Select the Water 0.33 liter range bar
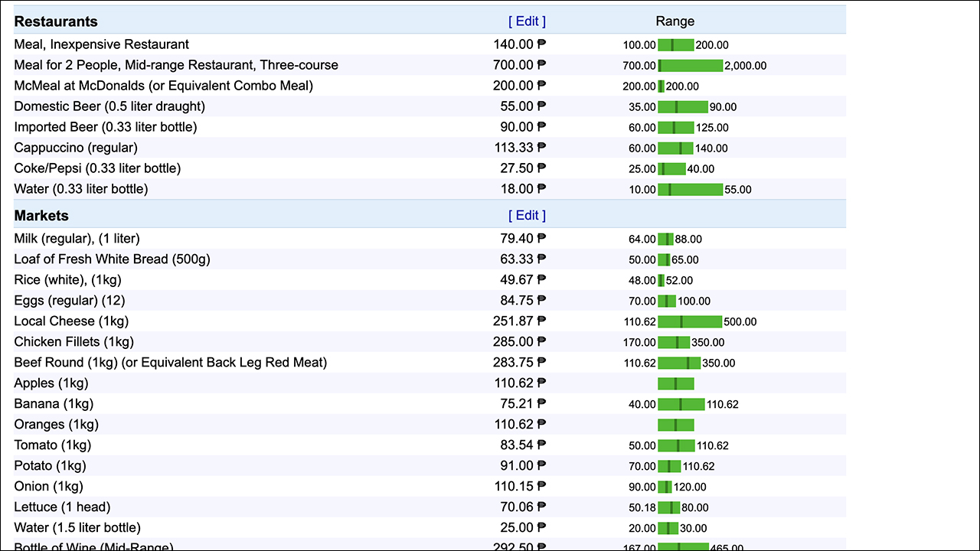This screenshot has width=980, height=551. click(690, 189)
